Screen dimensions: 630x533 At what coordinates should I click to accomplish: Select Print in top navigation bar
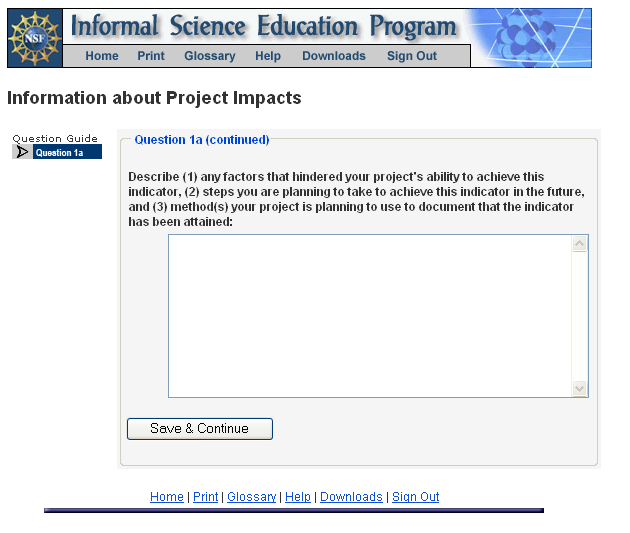[151, 56]
